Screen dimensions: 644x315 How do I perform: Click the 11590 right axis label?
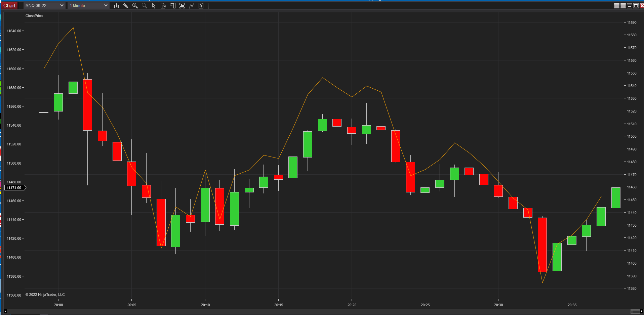click(632, 22)
